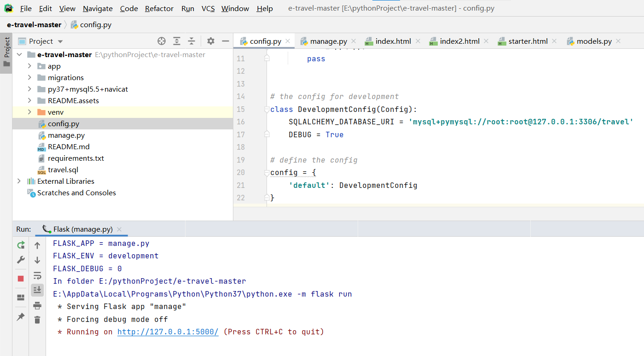Collapse the config dictionary fold marker
Image resolution: width=644 pixels, height=356 pixels.
tap(267, 173)
